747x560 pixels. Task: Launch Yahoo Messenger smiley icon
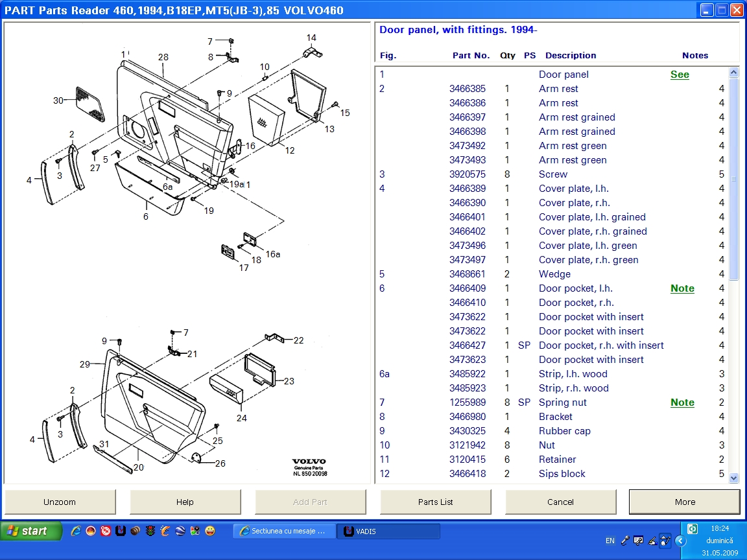click(x=210, y=531)
